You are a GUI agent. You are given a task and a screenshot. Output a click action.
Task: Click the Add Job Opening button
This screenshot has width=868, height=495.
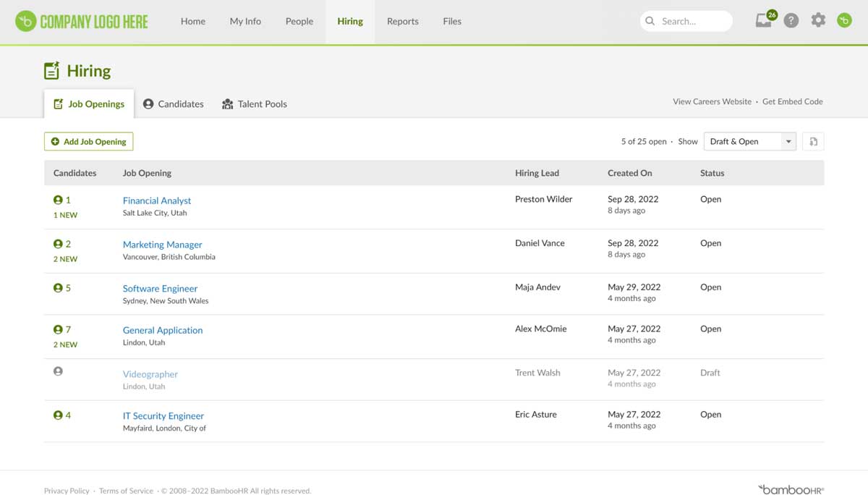point(88,141)
